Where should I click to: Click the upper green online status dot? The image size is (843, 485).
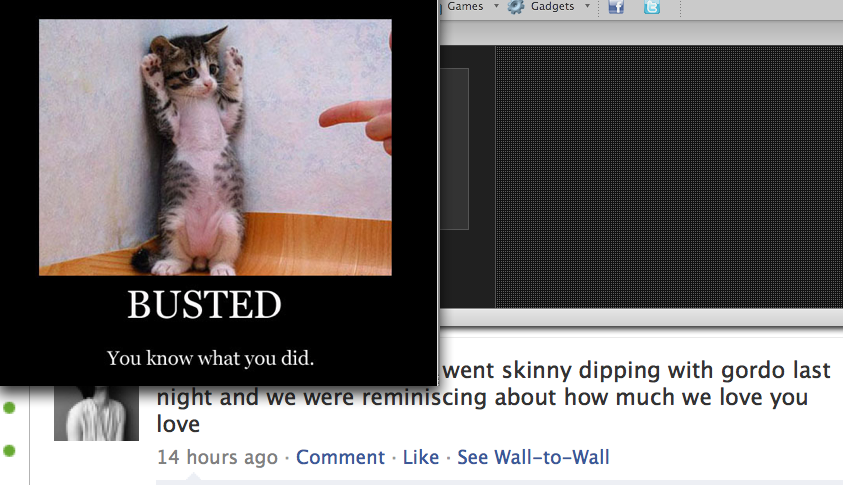pyautogui.click(x=9, y=408)
